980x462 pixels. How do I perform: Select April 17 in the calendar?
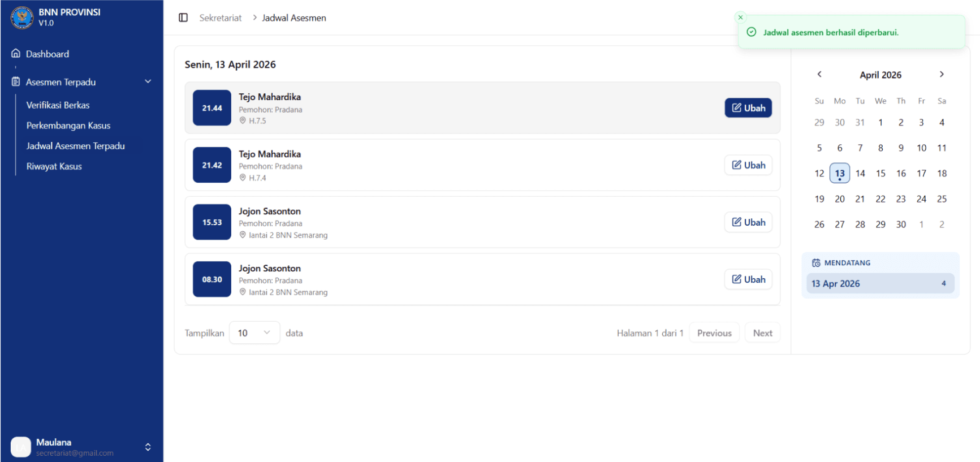[921, 173]
